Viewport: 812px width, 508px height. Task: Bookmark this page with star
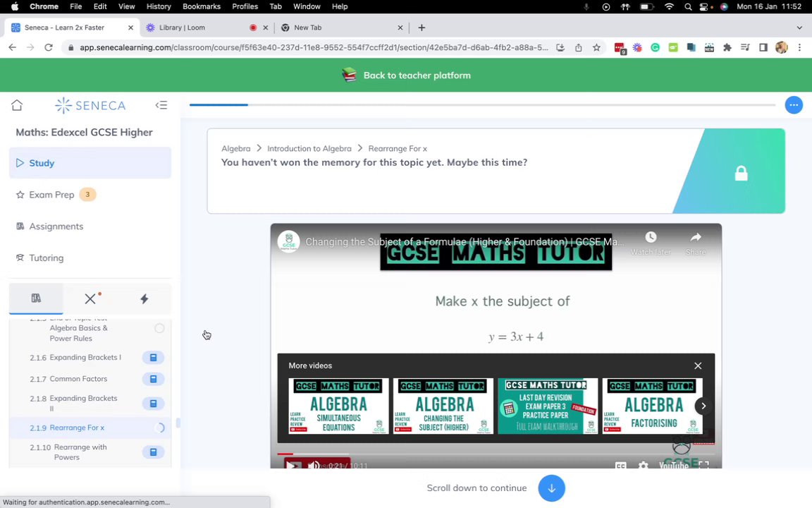coord(596,47)
